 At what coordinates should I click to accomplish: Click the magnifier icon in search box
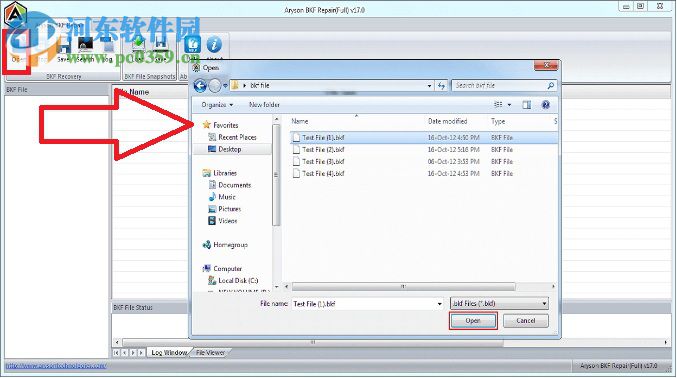551,86
